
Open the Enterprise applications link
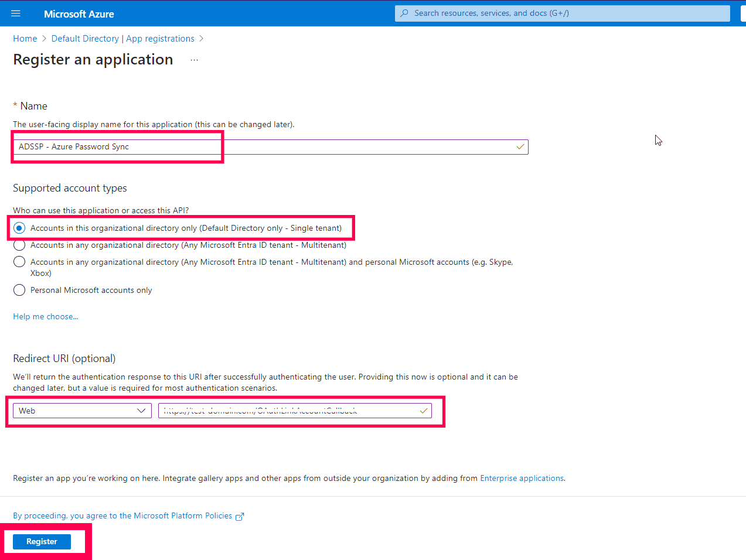point(521,478)
